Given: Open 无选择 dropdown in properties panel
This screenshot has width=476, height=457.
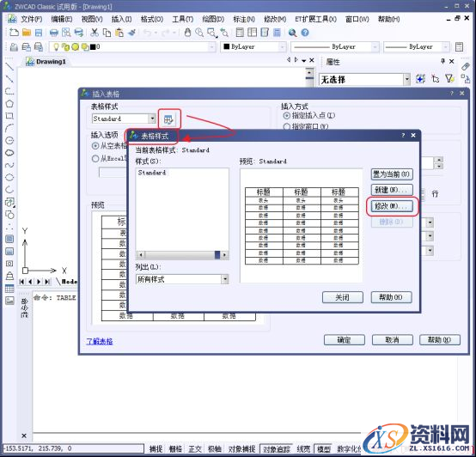Looking at the screenshot, I should point(406,80).
